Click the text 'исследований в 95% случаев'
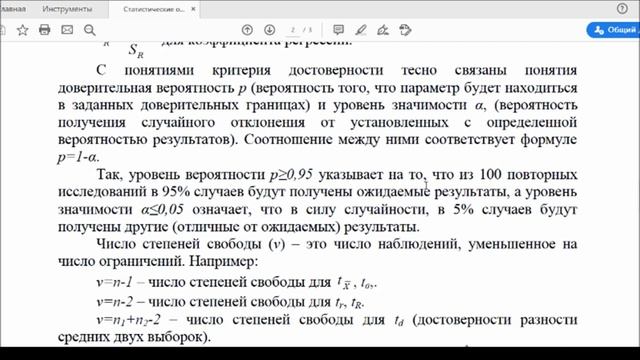 click(x=151, y=192)
